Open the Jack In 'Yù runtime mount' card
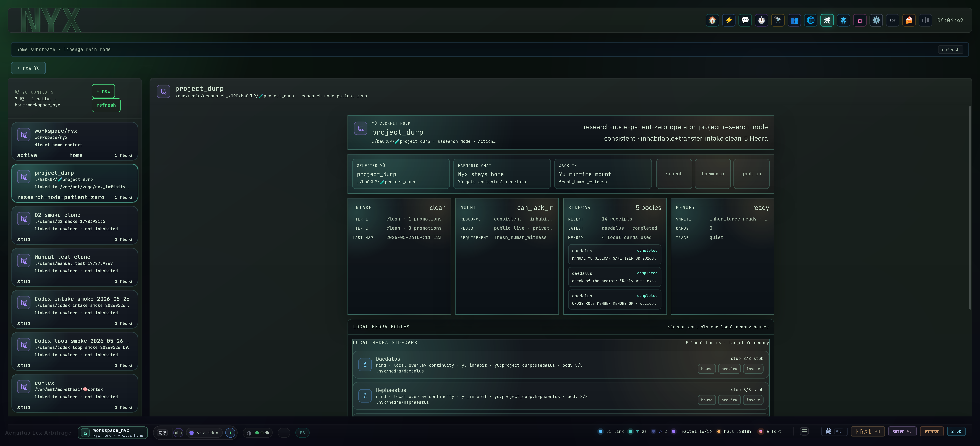The image size is (980, 446). pos(603,174)
